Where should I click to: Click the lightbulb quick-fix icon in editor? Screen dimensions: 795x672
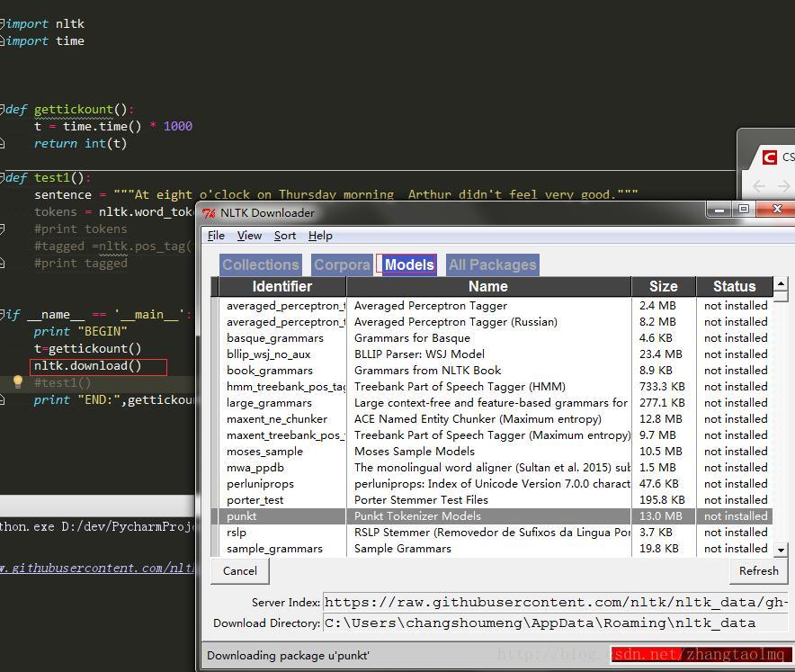pyautogui.click(x=18, y=381)
